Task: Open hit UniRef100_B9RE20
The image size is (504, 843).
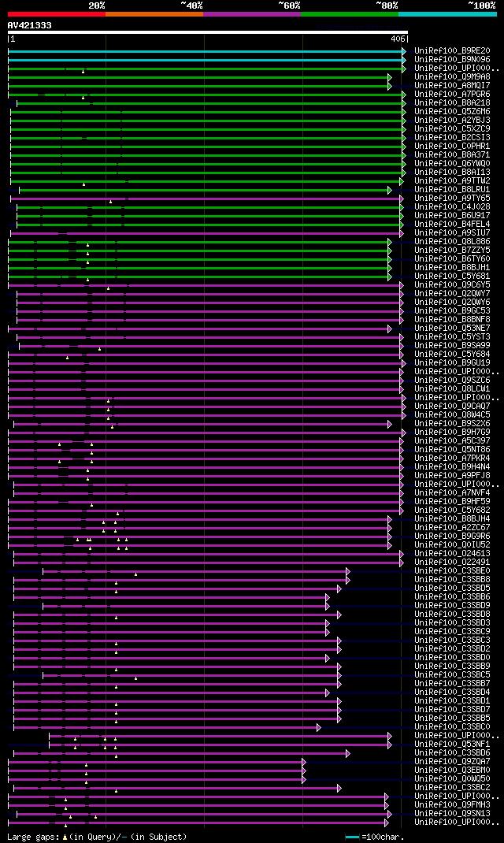Action: (452, 51)
